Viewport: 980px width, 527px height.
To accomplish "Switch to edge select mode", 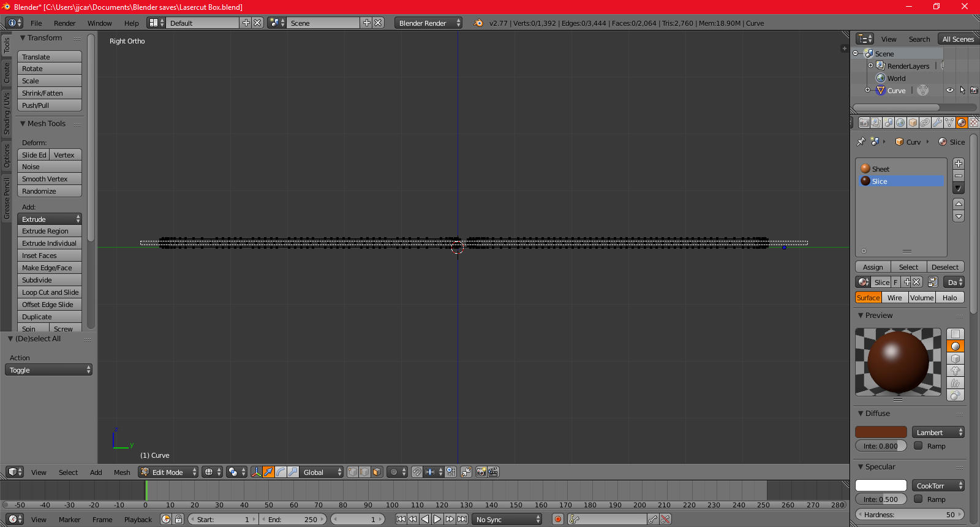I will coord(365,472).
